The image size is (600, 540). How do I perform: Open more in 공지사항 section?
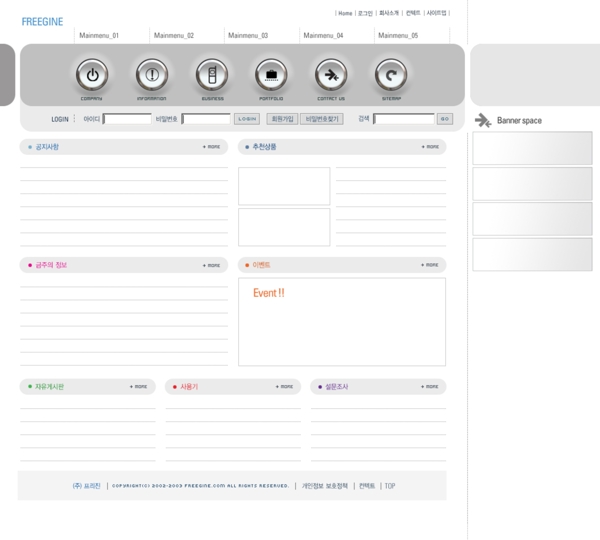(x=212, y=147)
